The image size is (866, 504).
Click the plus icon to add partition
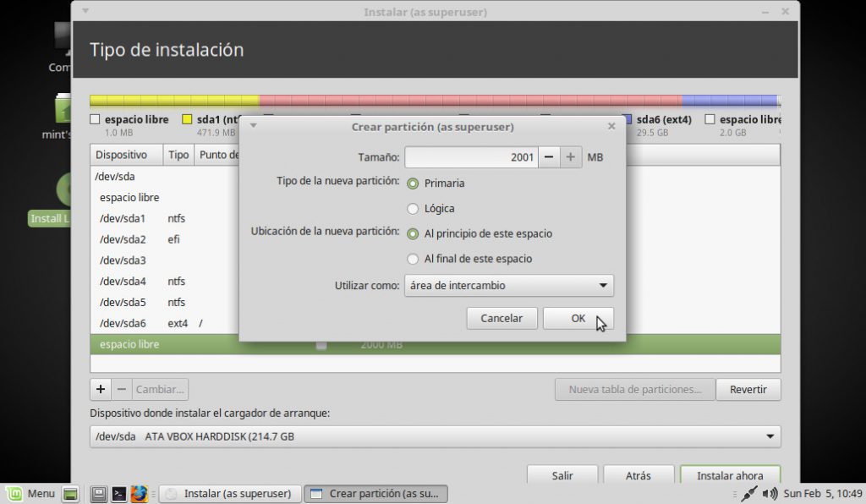[101, 390]
